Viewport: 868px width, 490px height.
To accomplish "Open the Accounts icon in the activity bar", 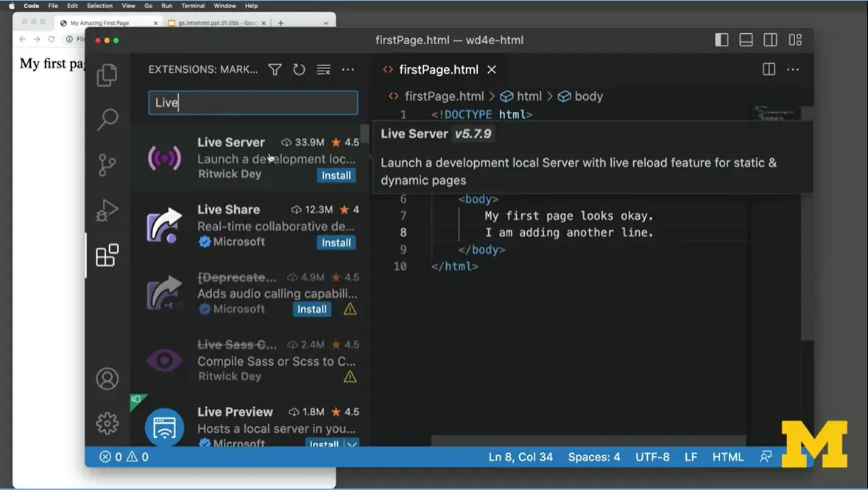I will click(x=107, y=378).
